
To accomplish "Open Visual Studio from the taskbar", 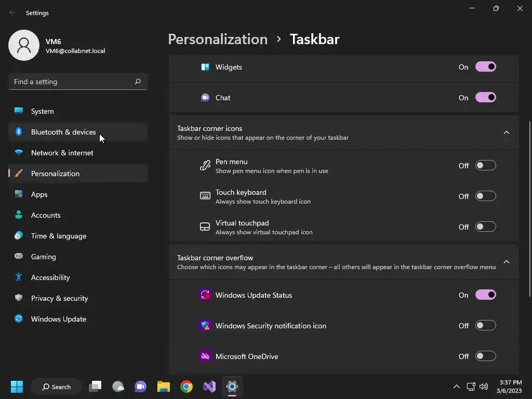I will click(x=209, y=387).
